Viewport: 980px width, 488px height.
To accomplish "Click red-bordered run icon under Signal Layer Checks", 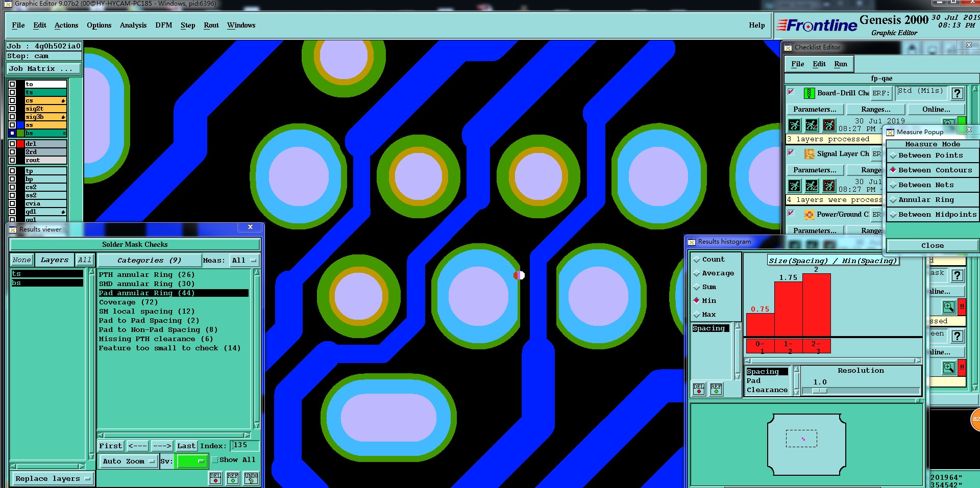I will [x=829, y=186].
